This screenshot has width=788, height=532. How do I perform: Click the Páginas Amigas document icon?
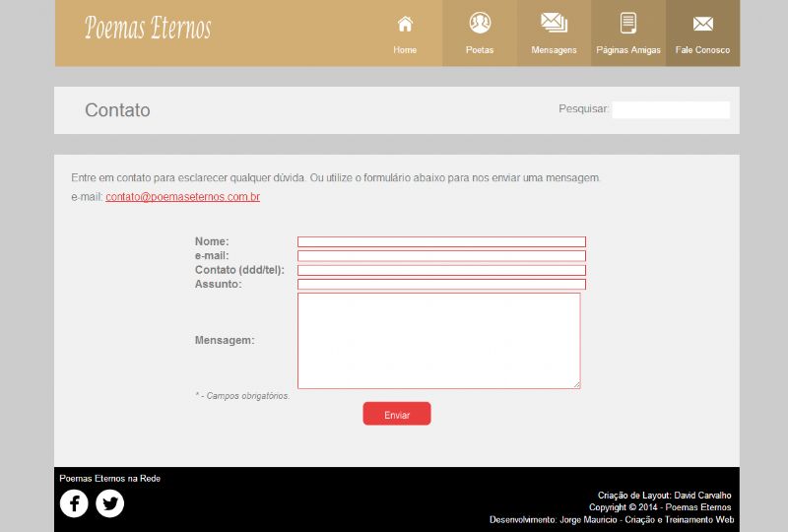[x=628, y=23]
